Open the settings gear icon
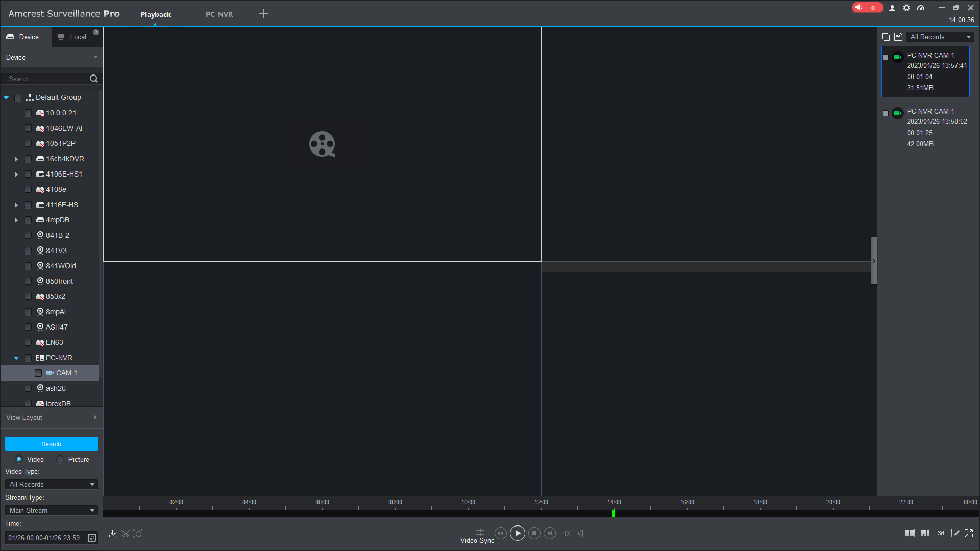980x551 pixels. [906, 8]
